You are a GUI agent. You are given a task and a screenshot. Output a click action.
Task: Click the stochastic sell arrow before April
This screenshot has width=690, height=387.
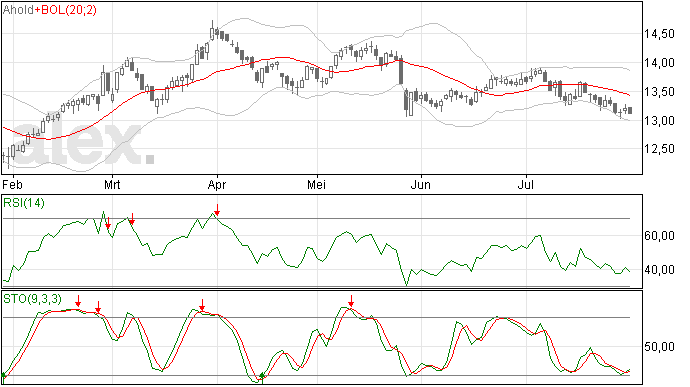click(x=202, y=305)
